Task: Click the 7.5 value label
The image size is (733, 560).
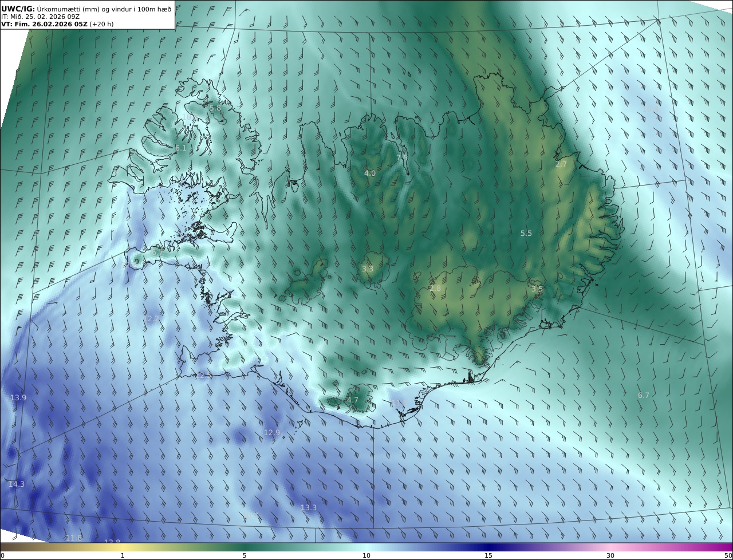Action: coord(402,157)
